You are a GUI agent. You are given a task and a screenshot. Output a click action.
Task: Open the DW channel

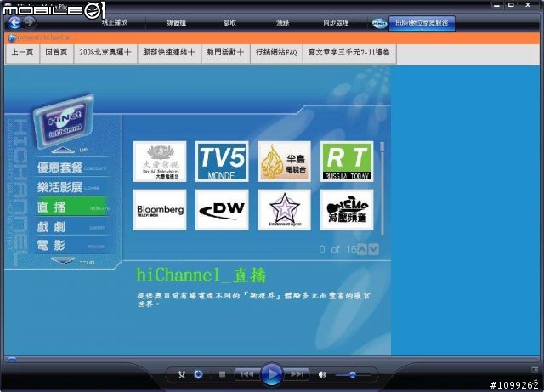(x=222, y=210)
